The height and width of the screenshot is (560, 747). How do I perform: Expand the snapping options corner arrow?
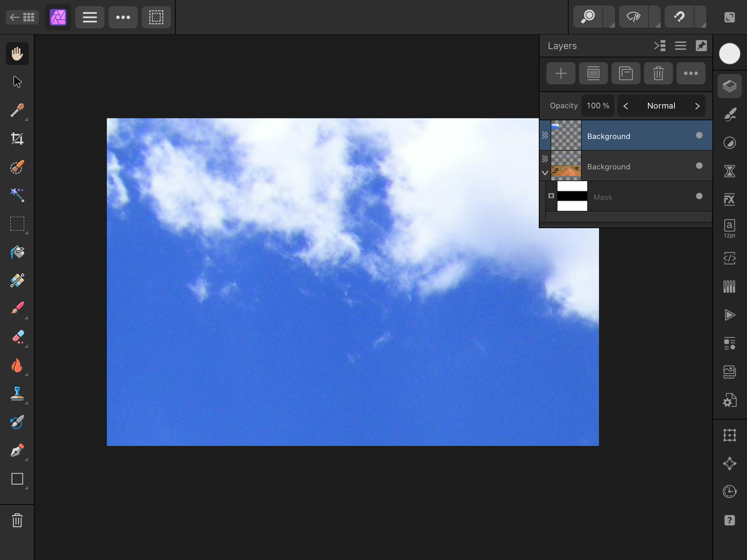[x=700, y=17]
